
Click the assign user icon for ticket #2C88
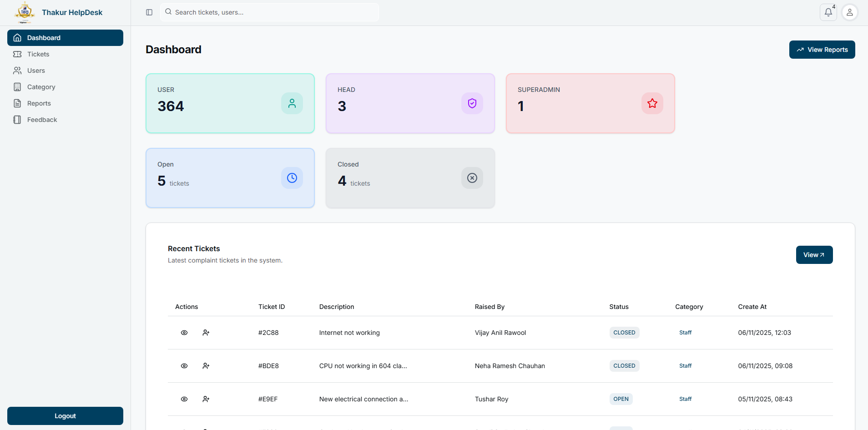coord(206,333)
